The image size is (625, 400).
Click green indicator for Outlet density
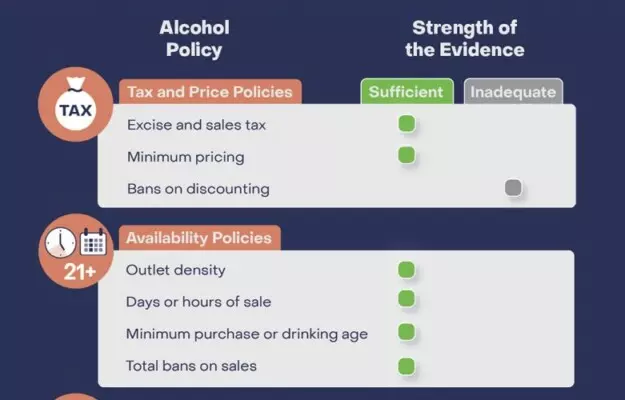click(x=406, y=269)
